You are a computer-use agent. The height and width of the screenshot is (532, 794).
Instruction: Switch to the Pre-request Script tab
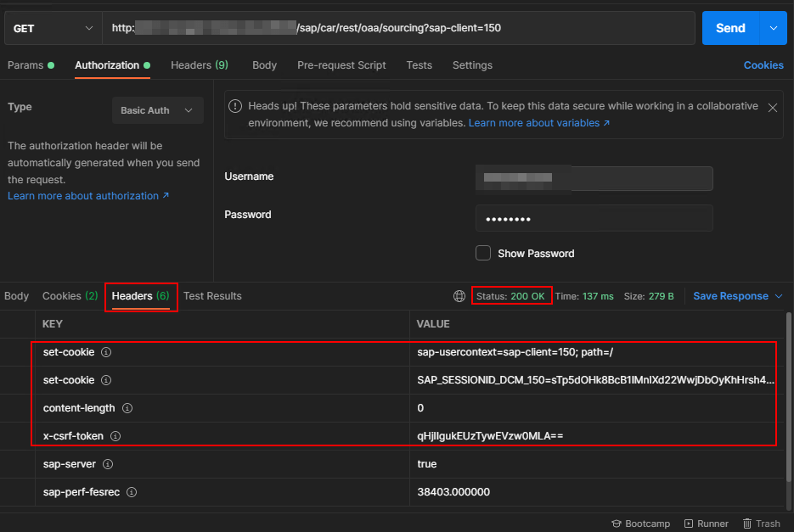pos(341,65)
